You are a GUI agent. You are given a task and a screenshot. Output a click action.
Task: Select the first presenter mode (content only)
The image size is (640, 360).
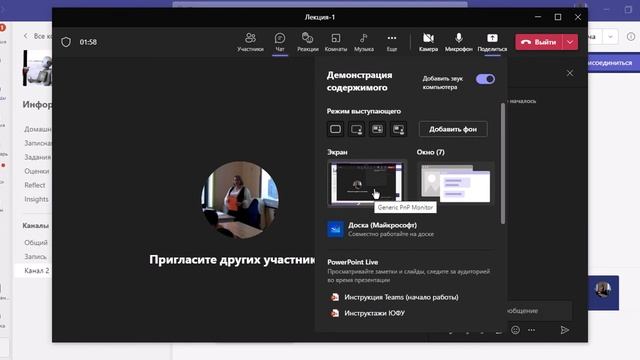[336, 129]
